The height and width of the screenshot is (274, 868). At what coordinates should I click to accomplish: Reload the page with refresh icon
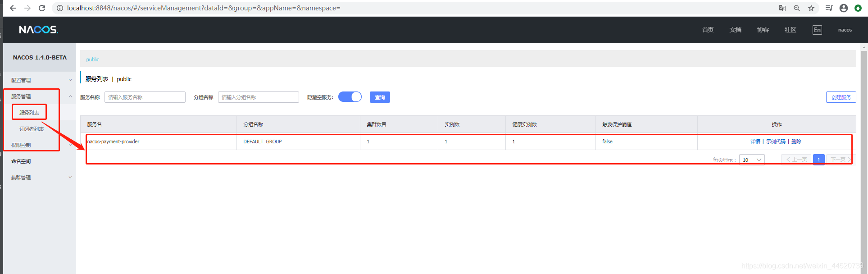(42, 8)
